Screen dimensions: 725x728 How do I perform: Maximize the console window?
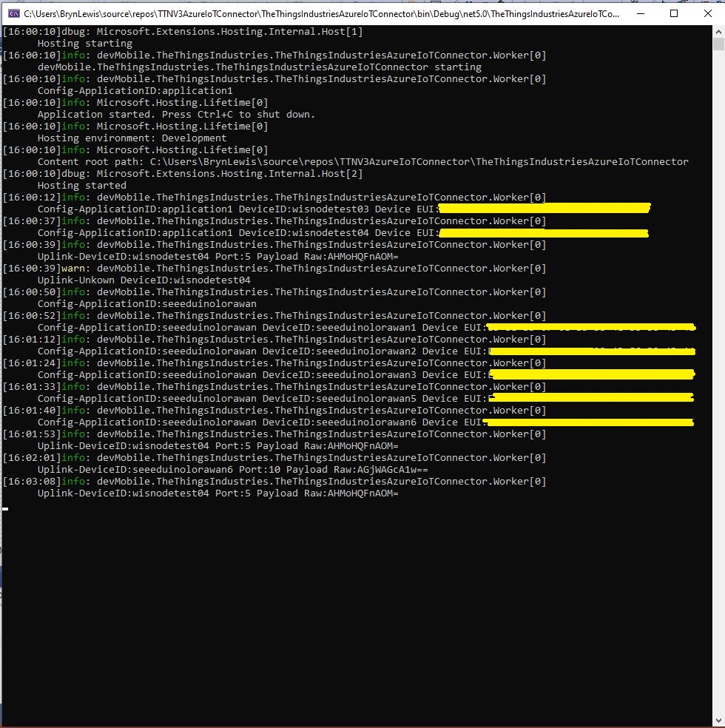point(674,13)
